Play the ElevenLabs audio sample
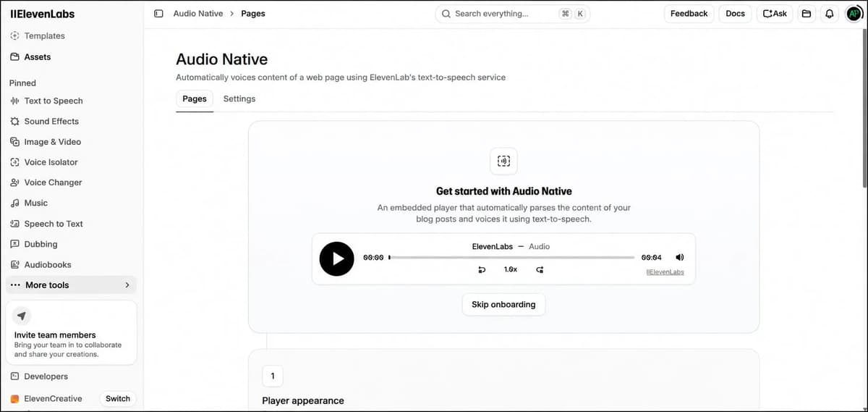The height and width of the screenshot is (412, 868). 337,258
